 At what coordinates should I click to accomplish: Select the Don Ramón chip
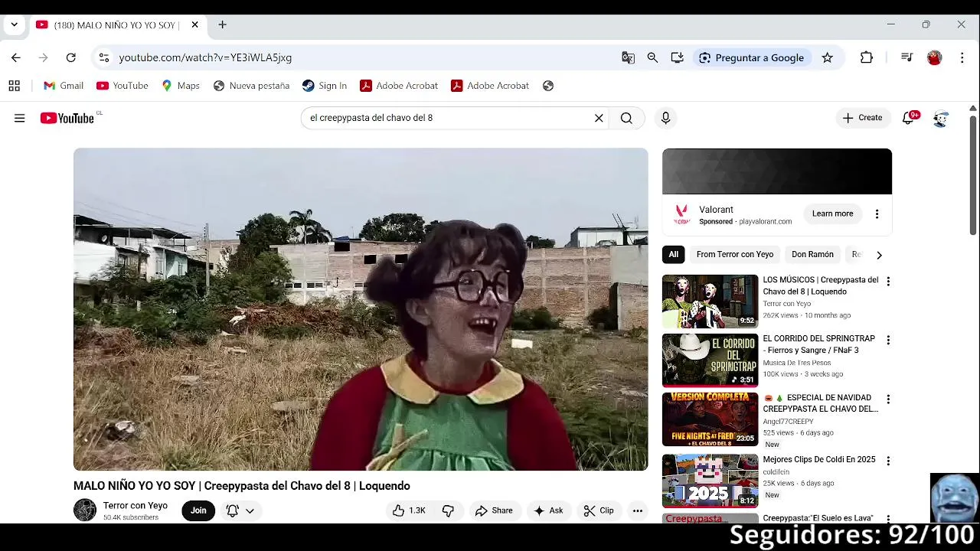click(812, 254)
